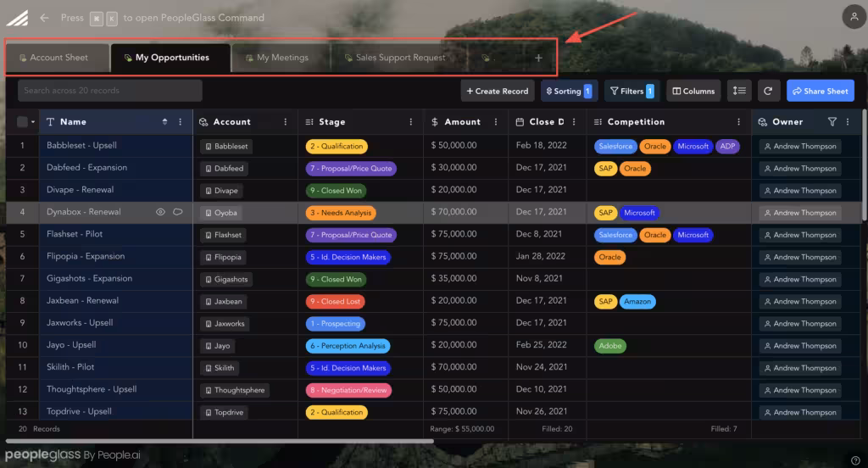Click the ADP competition tag
This screenshot has width=868, height=468.
click(x=727, y=146)
